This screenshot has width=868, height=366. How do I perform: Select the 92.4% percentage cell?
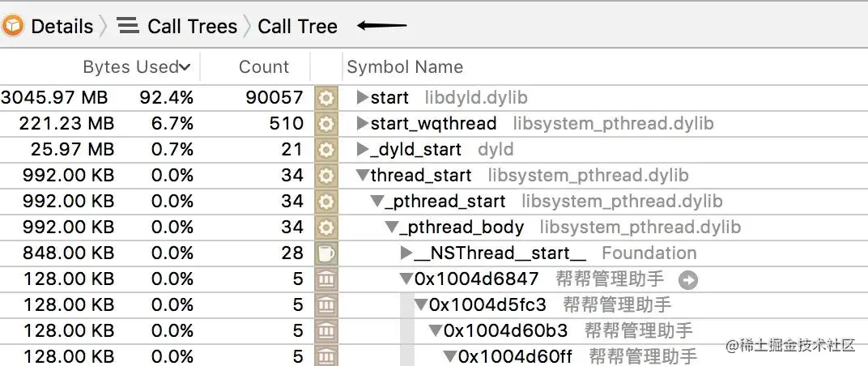pyautogui.click(x=167, y=98)
